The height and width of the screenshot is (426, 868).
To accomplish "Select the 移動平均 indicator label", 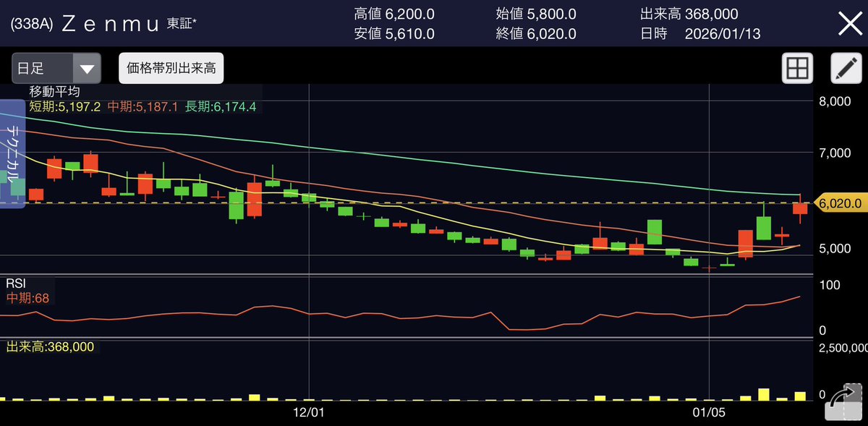I will tap(54, 92).
